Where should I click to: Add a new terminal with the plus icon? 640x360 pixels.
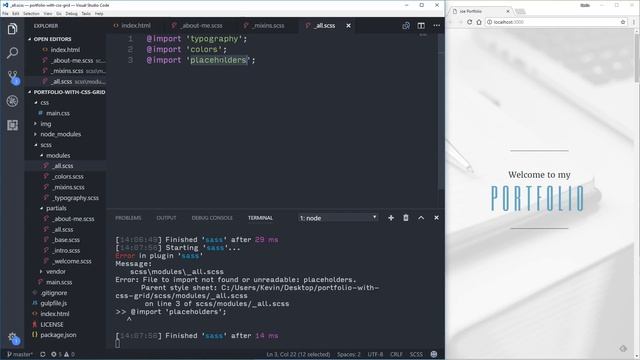coord(391,218)
